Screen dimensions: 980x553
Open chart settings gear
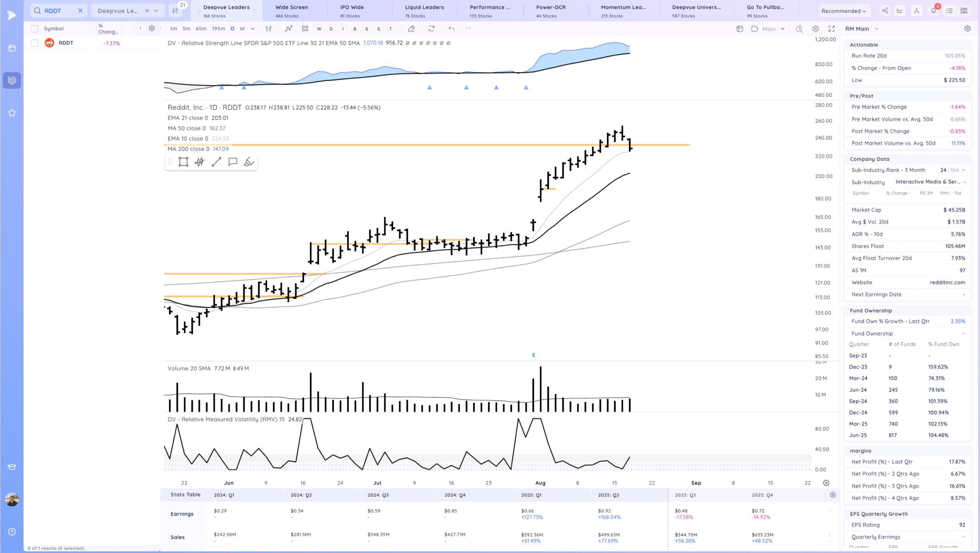click(815, 29)
